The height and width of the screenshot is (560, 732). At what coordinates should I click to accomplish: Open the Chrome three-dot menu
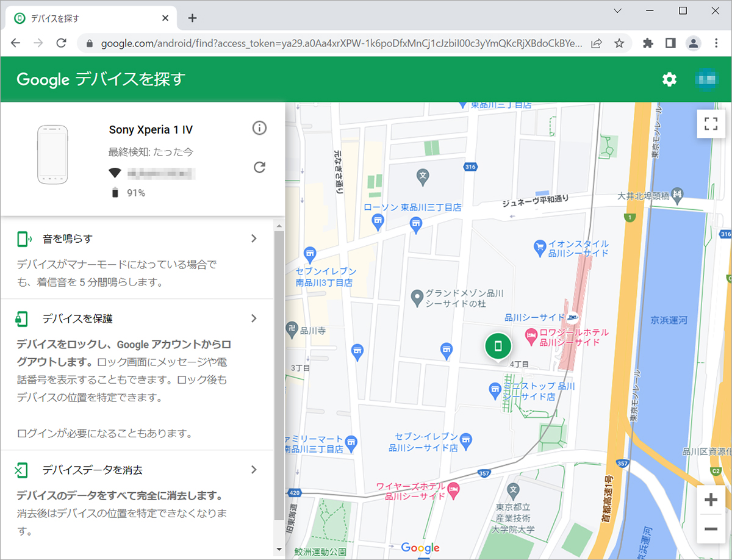coord(716,43)
